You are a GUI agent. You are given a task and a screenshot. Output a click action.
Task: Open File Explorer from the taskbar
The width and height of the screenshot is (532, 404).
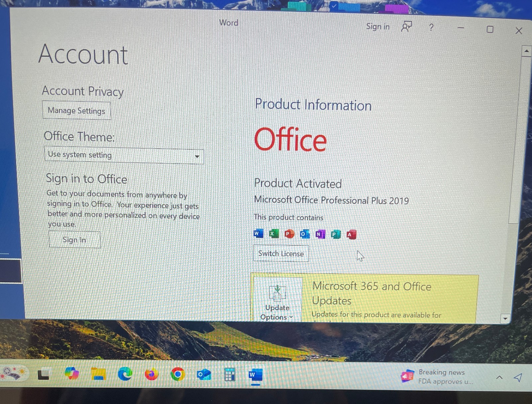(x=98, y=374)
